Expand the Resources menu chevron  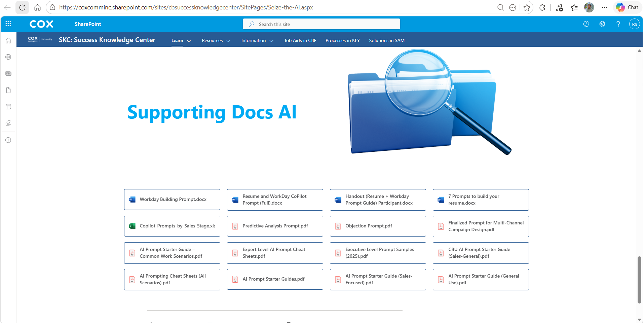(228, 41)
